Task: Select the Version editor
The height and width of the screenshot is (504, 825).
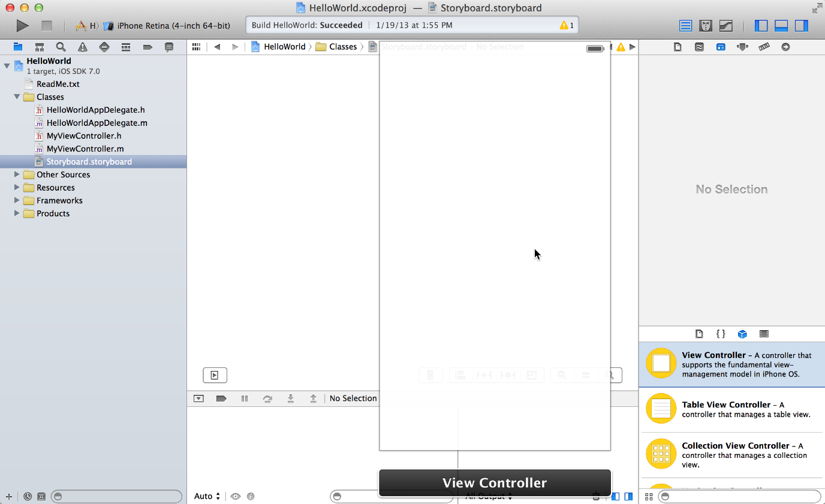Action: [x=725, y=26]
